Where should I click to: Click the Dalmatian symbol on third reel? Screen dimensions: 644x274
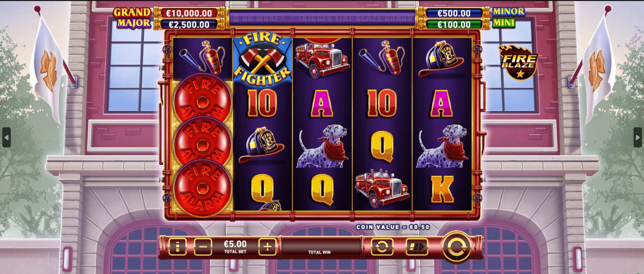(322, 146)
